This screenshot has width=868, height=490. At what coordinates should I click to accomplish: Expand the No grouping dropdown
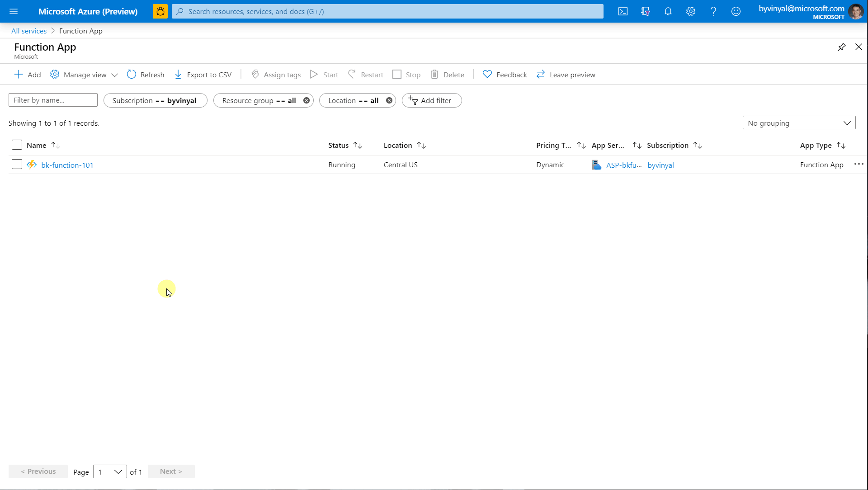point(799,123)
